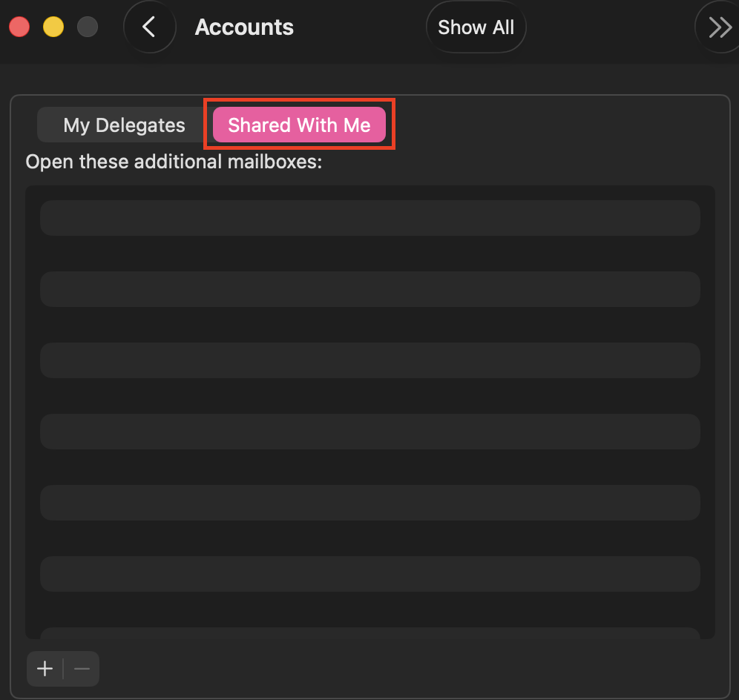Screen dimensions: 739x700
Task: Click the Accounts window title text
Action: pos(244,27)
